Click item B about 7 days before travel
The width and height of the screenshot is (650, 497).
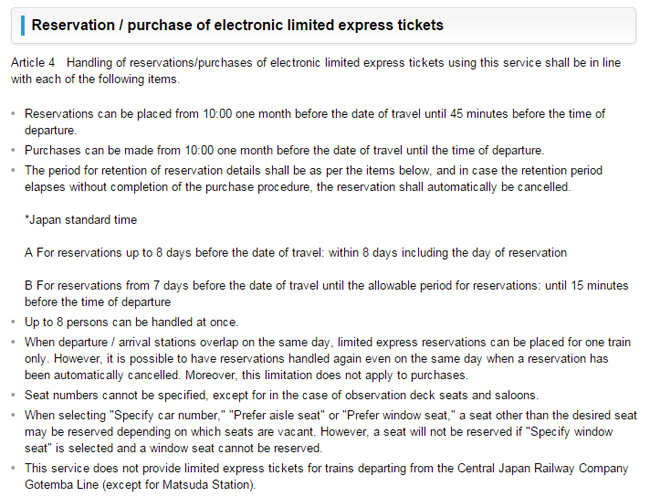326,293
